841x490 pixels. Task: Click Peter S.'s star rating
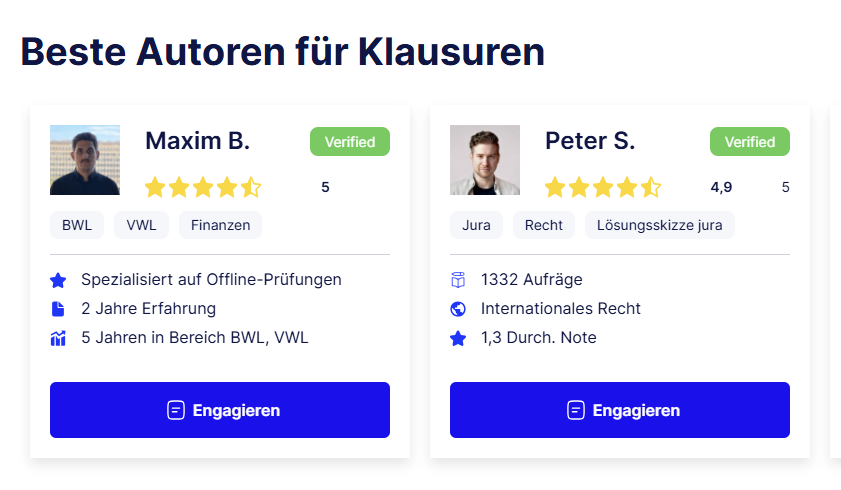tap(603, 187)
